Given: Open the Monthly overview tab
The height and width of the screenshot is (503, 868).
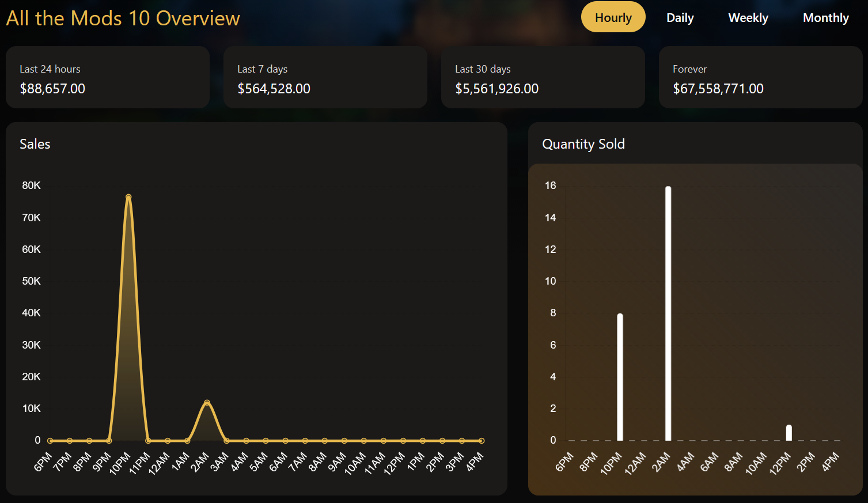Looking at the screenshot, I should [825, 17].
